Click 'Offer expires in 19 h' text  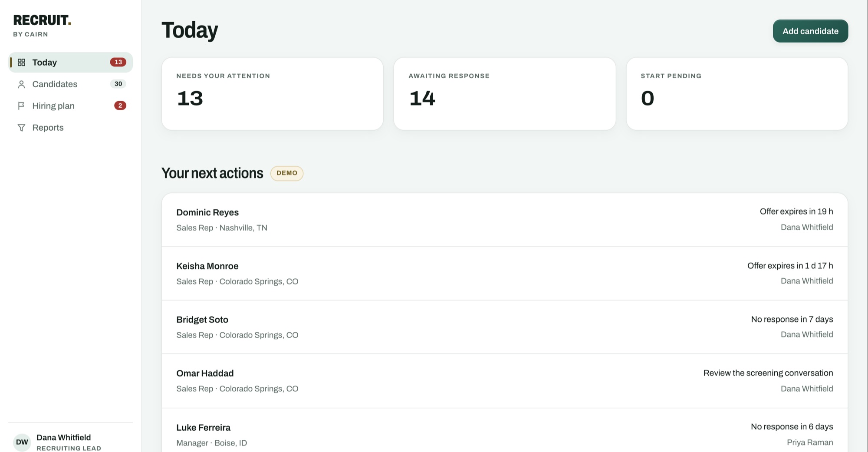tap(796, 211)
